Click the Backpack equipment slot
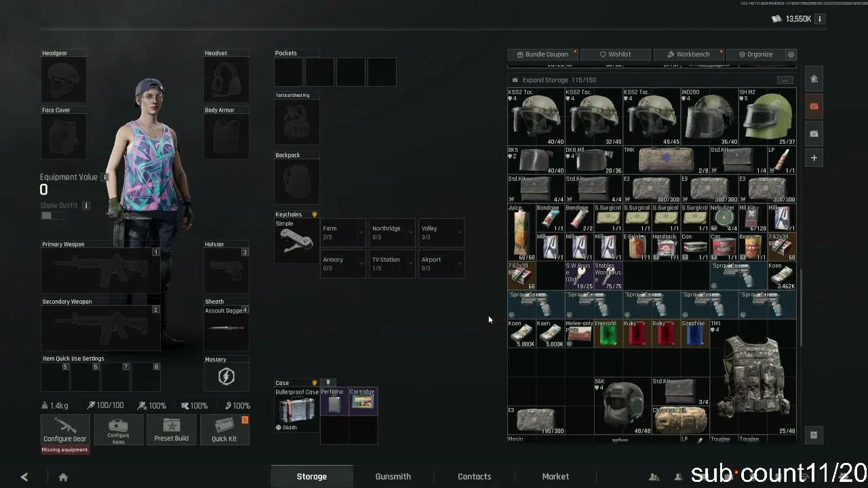The height and width of the screenshot is (488, 868). [296, 181]
